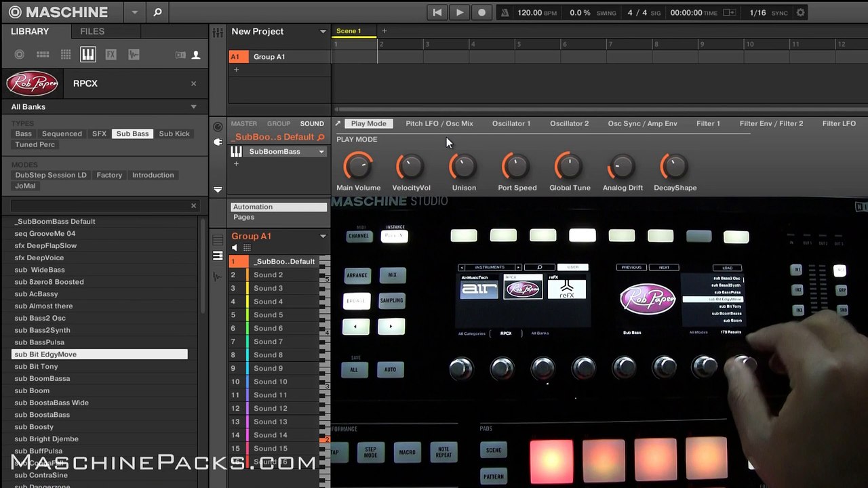Select preset sub Bass2Synth
The height and width of the screenshot is (488, 868).
(42, 330)
